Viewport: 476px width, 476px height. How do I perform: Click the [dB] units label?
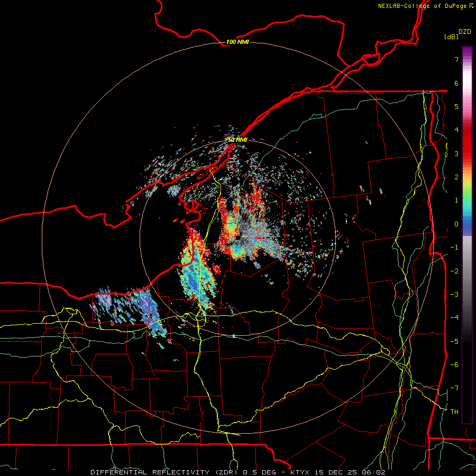coord(451,36)
